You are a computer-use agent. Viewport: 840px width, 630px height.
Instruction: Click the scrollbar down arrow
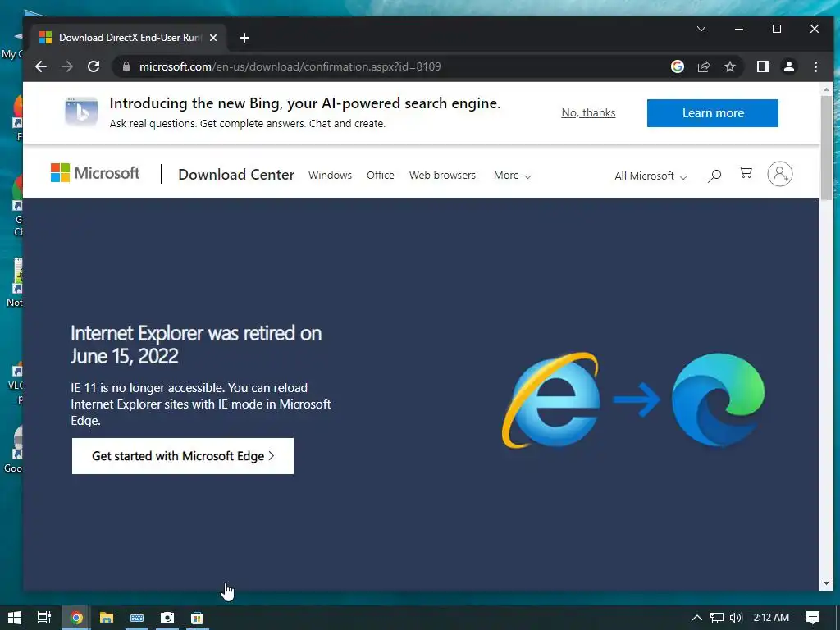[826, 583]
